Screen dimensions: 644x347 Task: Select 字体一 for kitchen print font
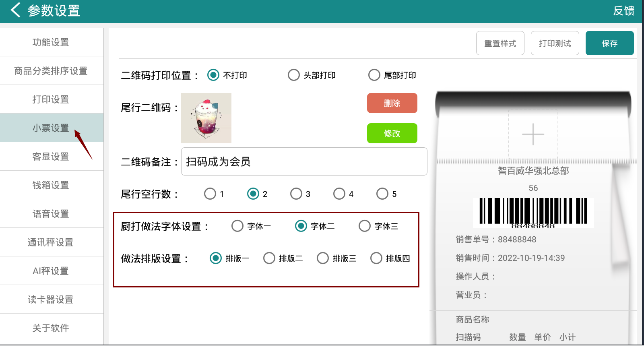[237, 226]
